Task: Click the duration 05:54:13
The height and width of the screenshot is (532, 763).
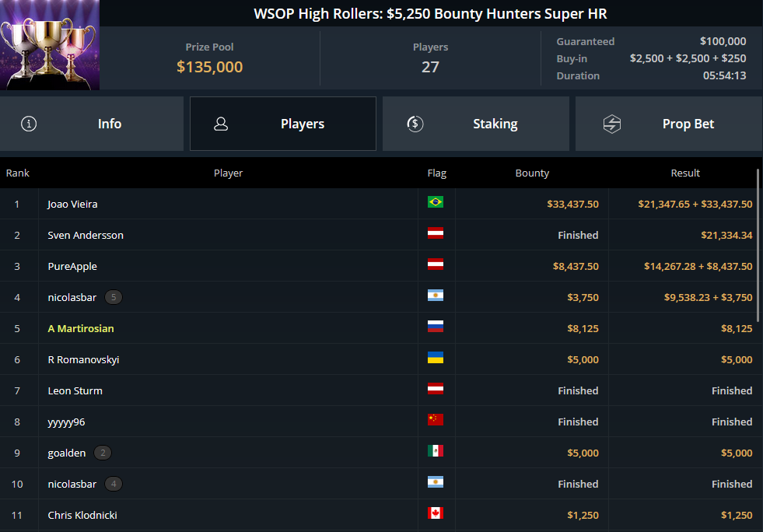Action: click(x=725, y=75)
